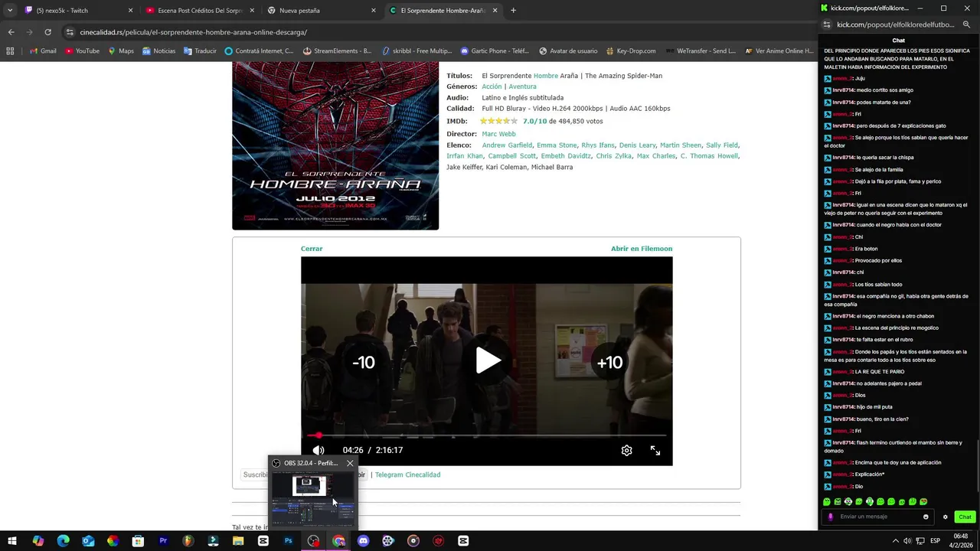This screenshot has height=551, width=980.
Task: Open a new browser tab
Action: (x=513, y=11)
